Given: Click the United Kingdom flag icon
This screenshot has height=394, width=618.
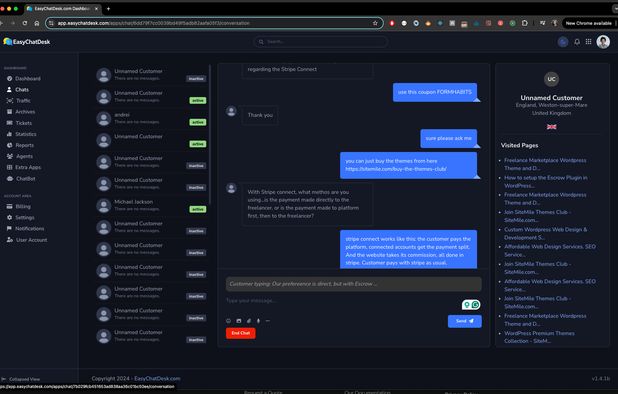Looking at the screenshot, I should [551, 127].
